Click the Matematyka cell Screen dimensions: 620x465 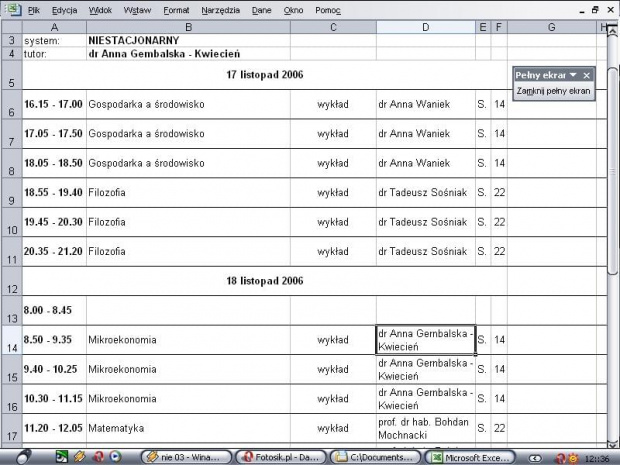tap(188, 428)
